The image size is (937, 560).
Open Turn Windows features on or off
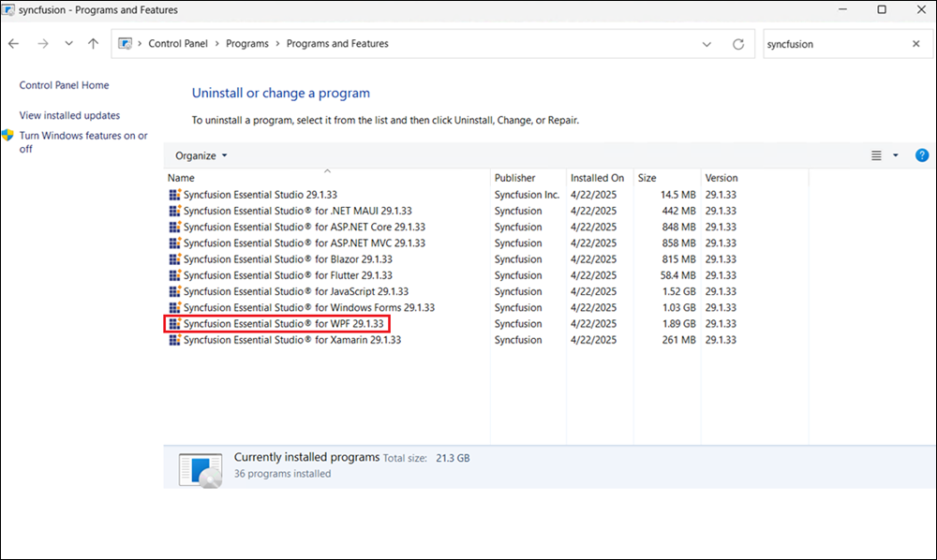83,142
